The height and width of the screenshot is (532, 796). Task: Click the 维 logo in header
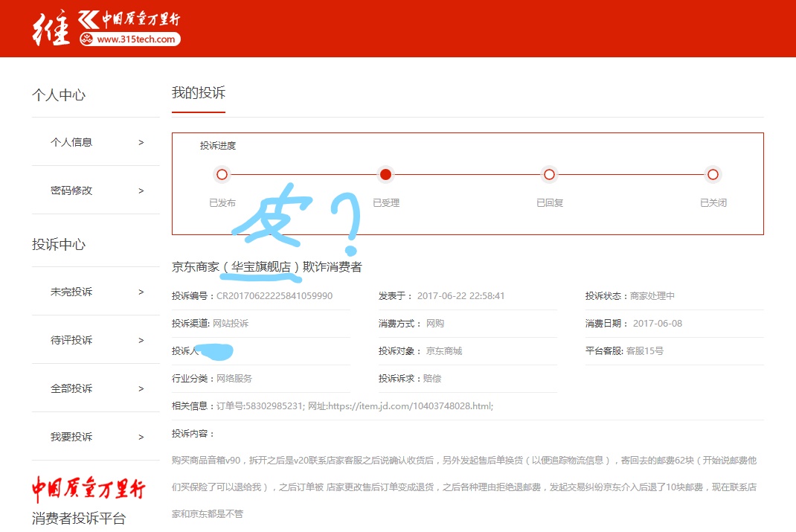point(51,28)
